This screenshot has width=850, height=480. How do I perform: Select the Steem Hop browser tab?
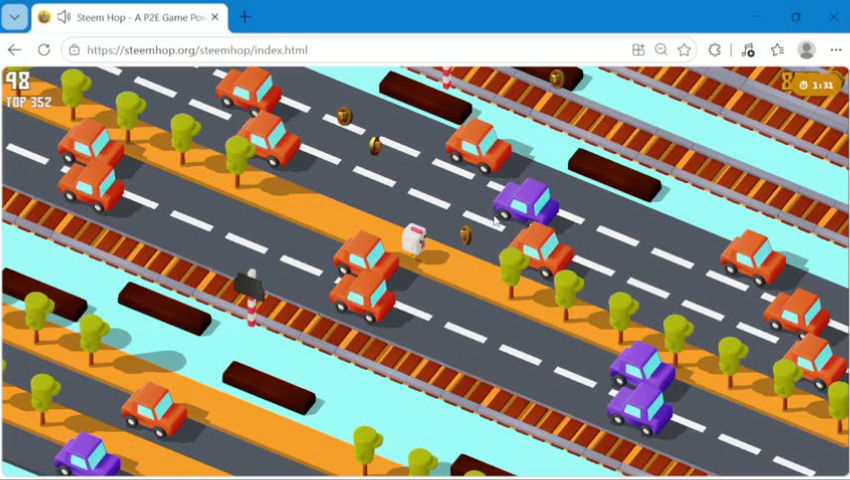tap(130, 17)
